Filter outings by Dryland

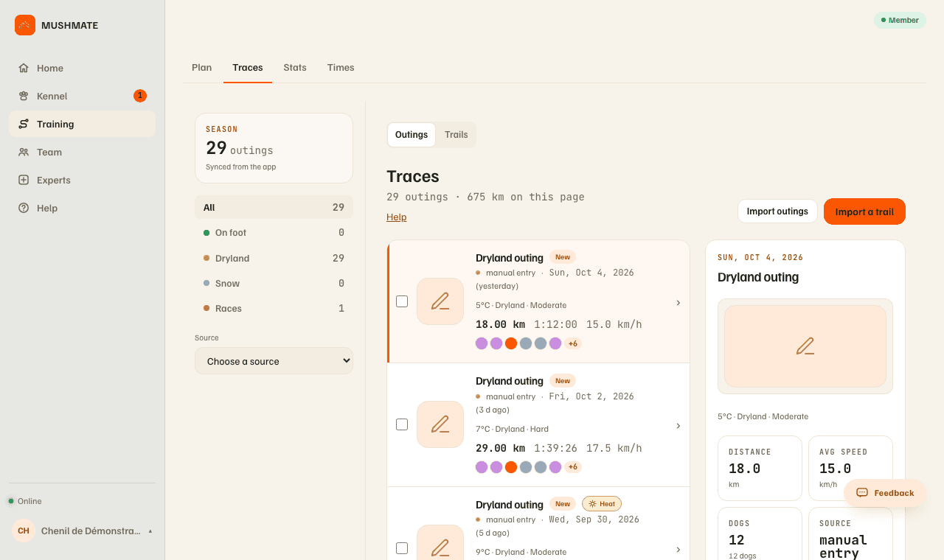pyautogui.click(x=274, y=258)
